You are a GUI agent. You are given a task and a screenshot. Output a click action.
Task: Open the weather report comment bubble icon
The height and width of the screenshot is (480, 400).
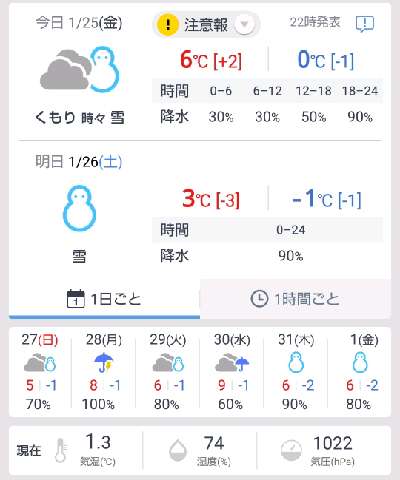[x=365, y=24]
